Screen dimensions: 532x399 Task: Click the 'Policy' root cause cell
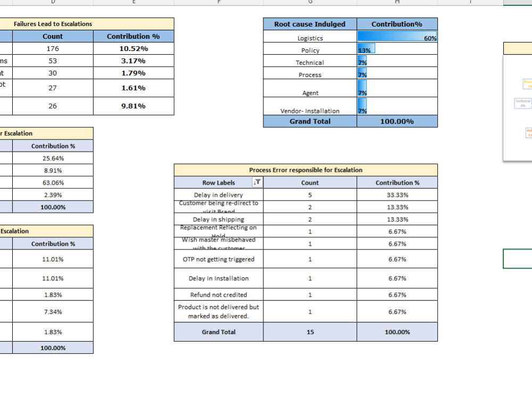(x=310, y=48)
